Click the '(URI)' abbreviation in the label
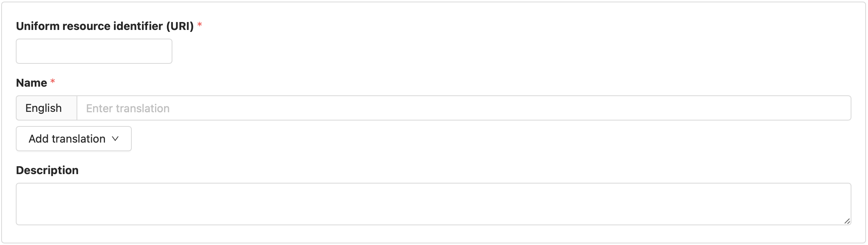The width and height of the screenshot is (868, 245). click(x=180, y=26)
